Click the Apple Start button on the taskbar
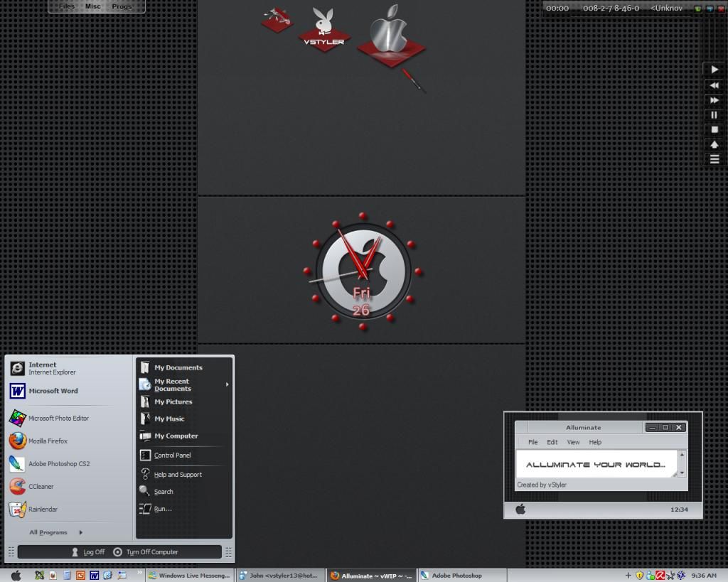 [x=16, y=576]
